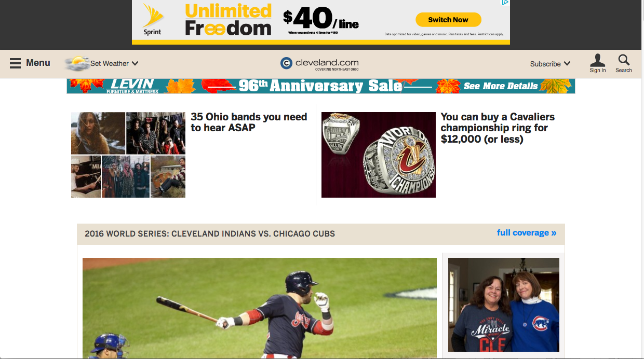Click the two women fans photo

(504, 305)
